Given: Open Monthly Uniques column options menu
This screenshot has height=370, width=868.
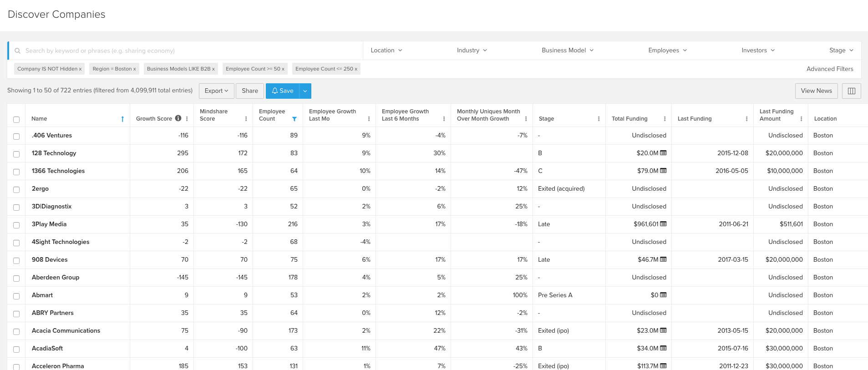Looking at the screenshot, I should [x=526, y=119].
